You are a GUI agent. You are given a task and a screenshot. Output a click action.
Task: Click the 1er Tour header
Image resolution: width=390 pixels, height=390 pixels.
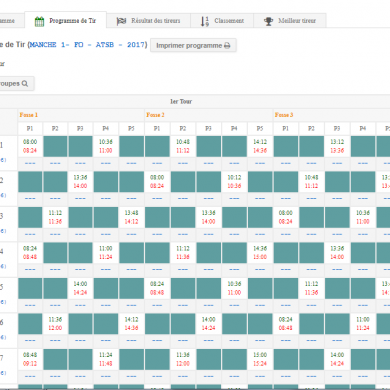(181, 101)
